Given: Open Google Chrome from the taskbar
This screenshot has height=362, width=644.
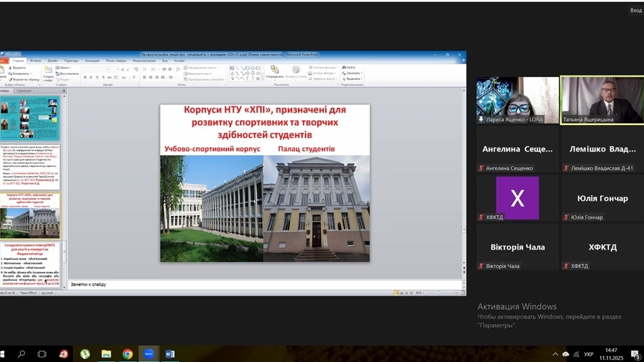Looking at the screenshot, I should point(127,354).
